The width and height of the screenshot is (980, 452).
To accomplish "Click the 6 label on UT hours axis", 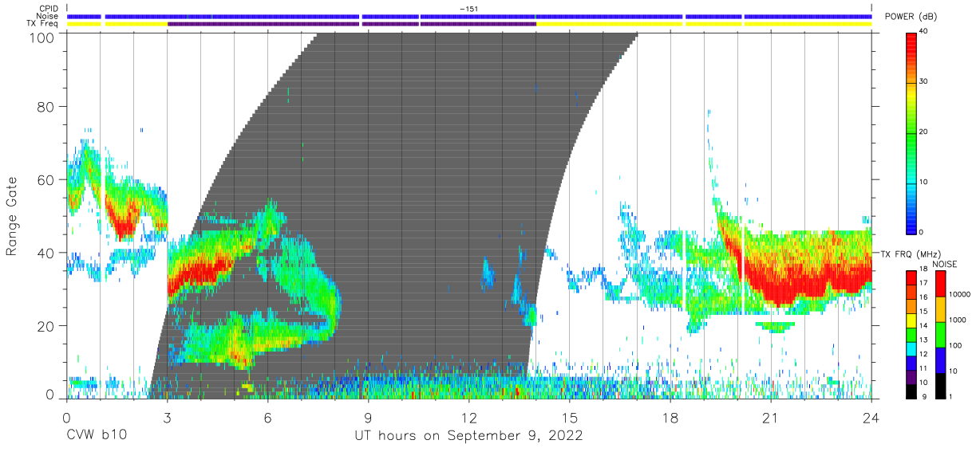I will (x=268, y=418).
